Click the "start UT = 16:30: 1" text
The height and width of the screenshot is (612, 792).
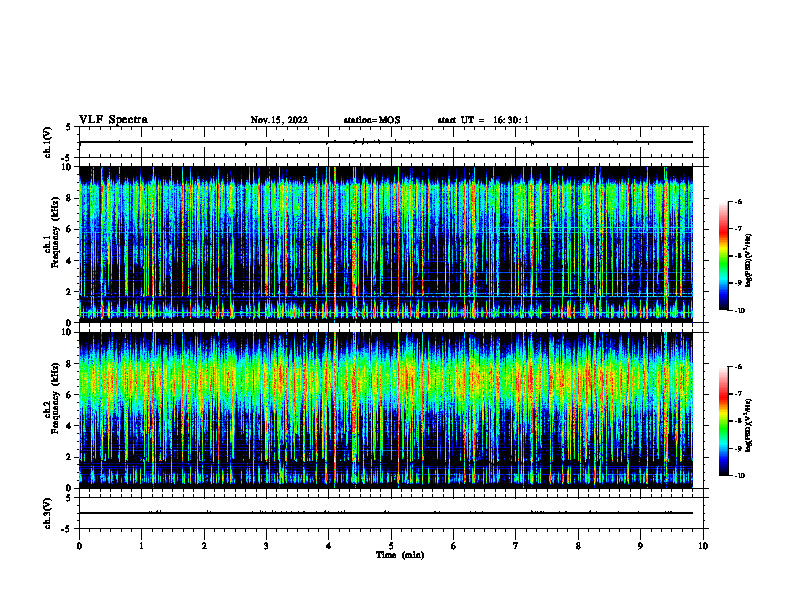coord(483,120)
